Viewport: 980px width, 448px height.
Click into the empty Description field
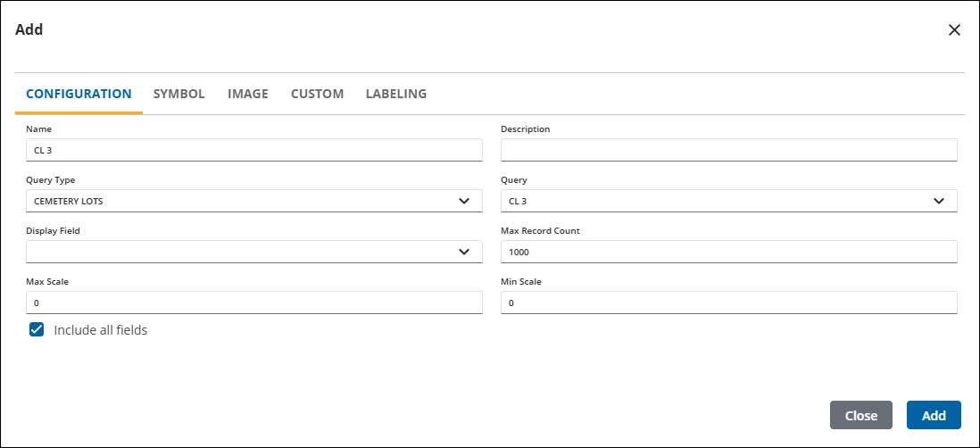click(728, 150)
